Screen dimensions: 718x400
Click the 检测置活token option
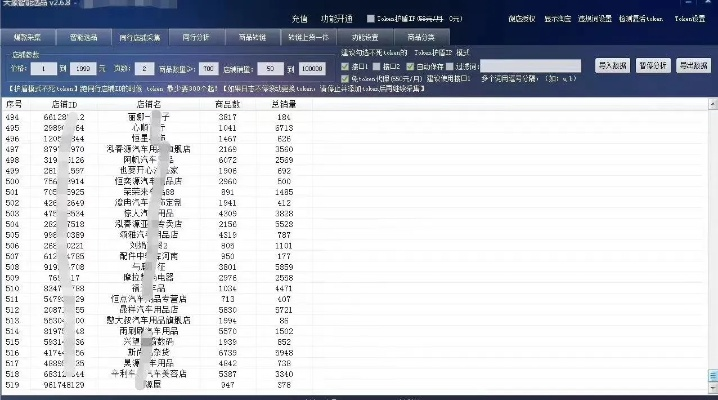pyautogui.click(x=644, y=19)
